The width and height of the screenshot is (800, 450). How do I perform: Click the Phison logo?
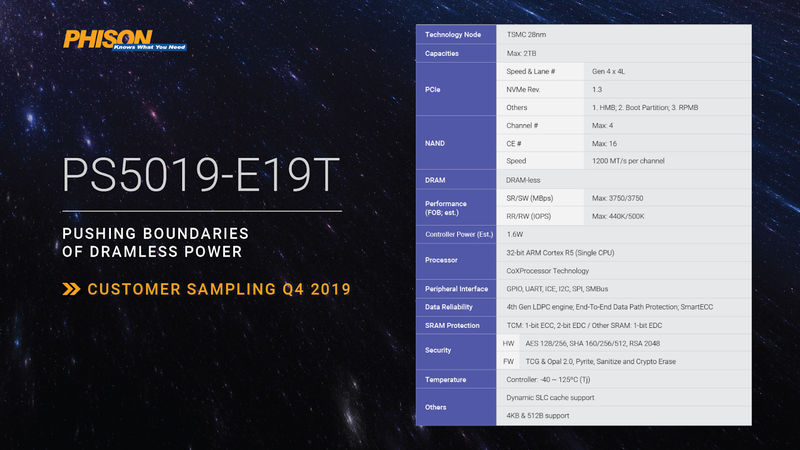(124, 40)
